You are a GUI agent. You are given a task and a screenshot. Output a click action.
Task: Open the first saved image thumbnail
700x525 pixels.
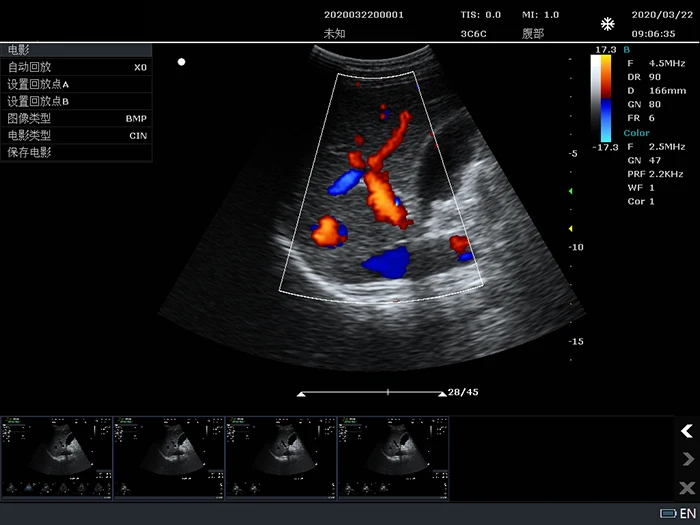56,457
